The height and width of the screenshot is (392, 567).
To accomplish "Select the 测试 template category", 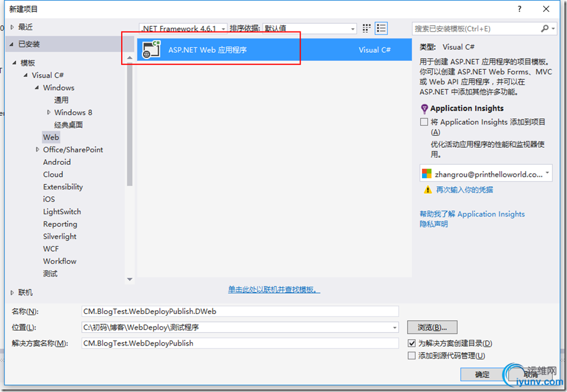I will click(x=50, y=274).
